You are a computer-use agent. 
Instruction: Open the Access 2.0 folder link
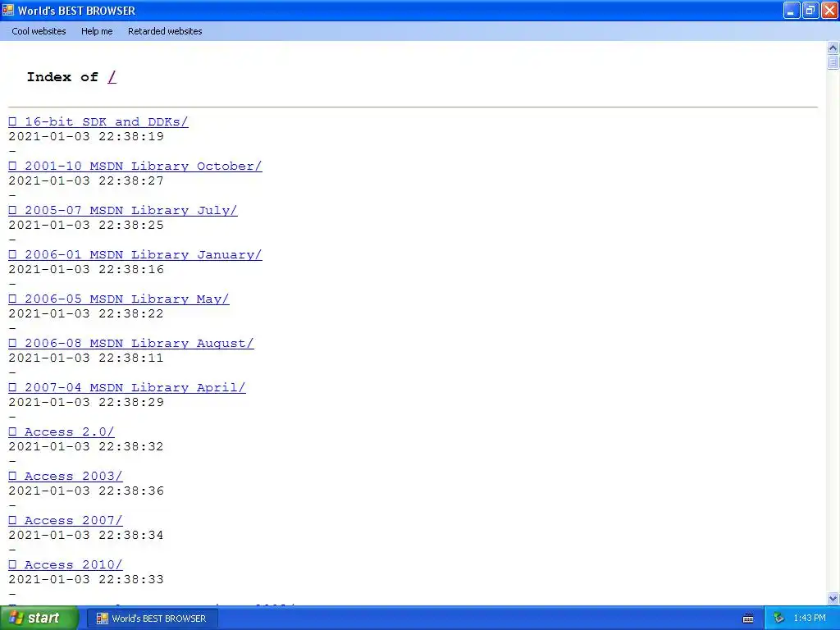pyautogui.click(x=62, y=431)
